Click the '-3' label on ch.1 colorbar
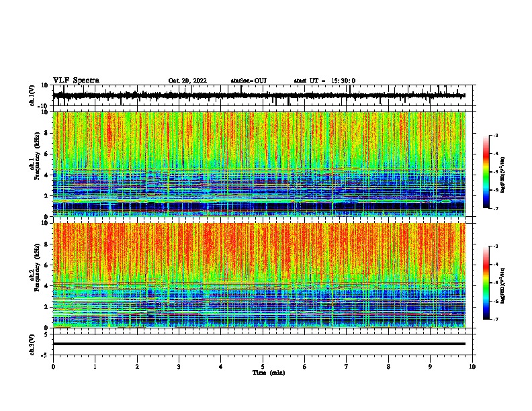Image resolution: width=532 pixels, height=411 pixels. click(495, 135)
